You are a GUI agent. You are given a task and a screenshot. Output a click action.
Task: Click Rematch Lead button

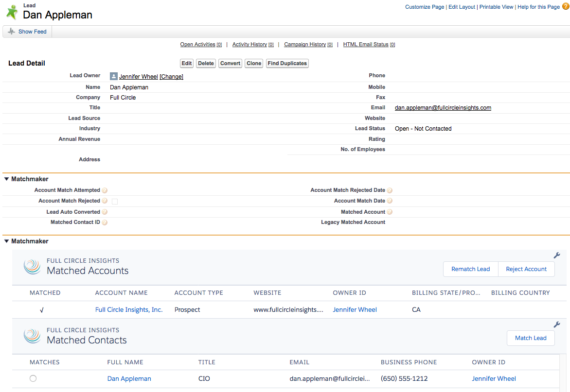click(471, 269)
